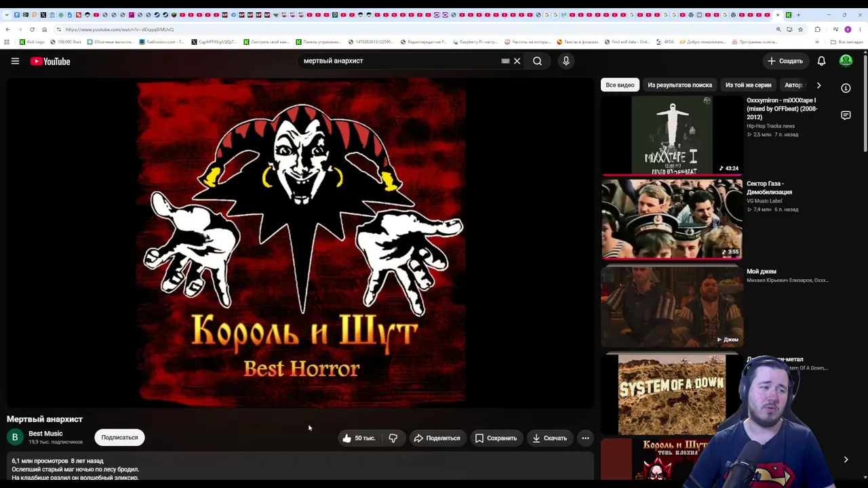
Task: Open the Best Music channel avatar
Action: (x=15, y=437)
